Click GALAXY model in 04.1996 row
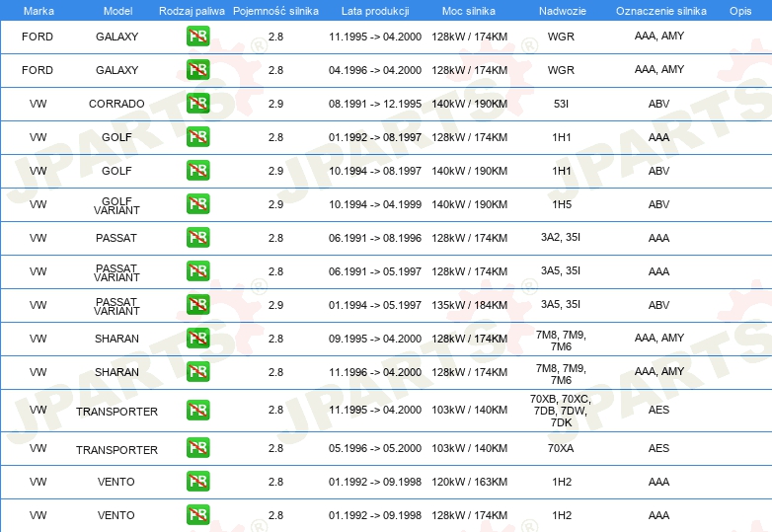This screenshot has width=772, height=532. pyautogui.click(x=116, y=70)
